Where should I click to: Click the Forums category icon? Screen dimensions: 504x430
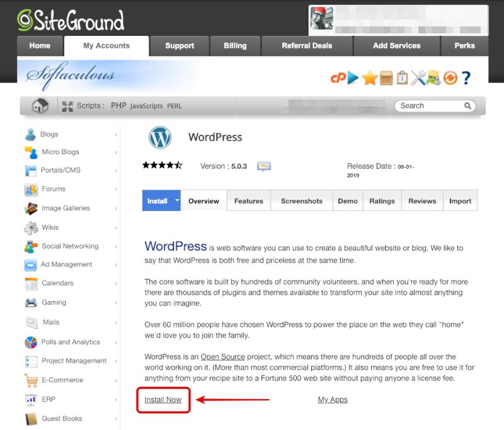(x=31, y=190)
